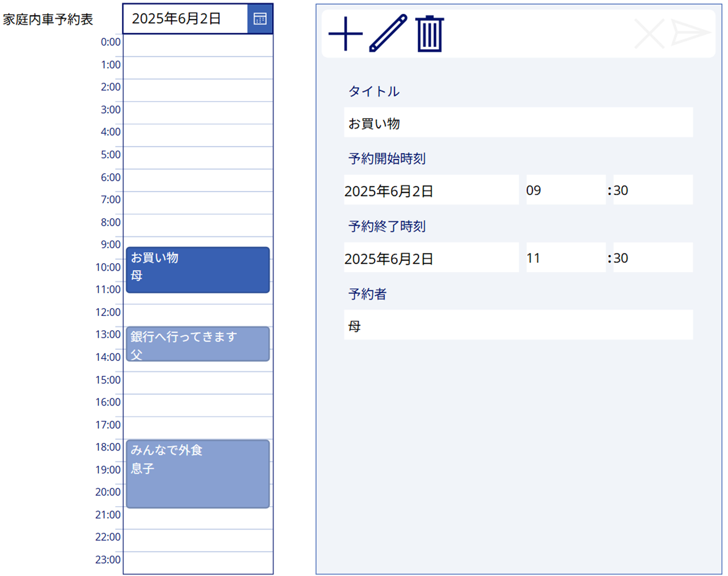Click the trash can delete icon
The image size is (728, 576).
coord(430,34)
